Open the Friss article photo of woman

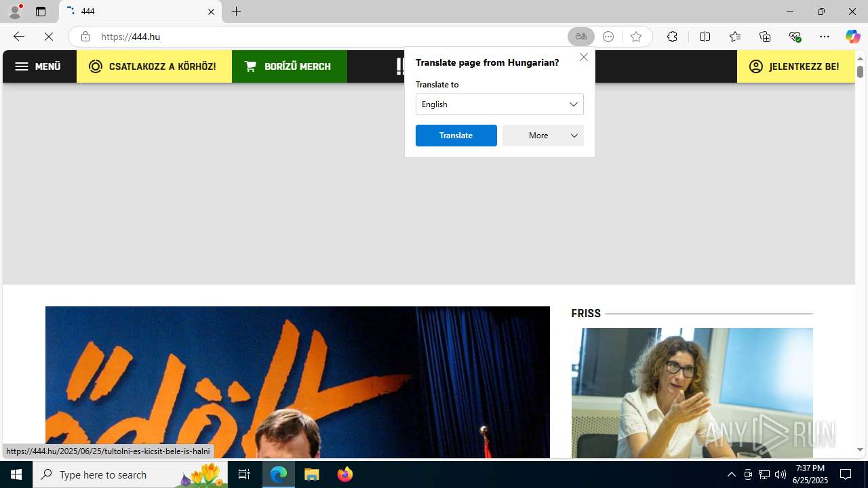(692, 393)
